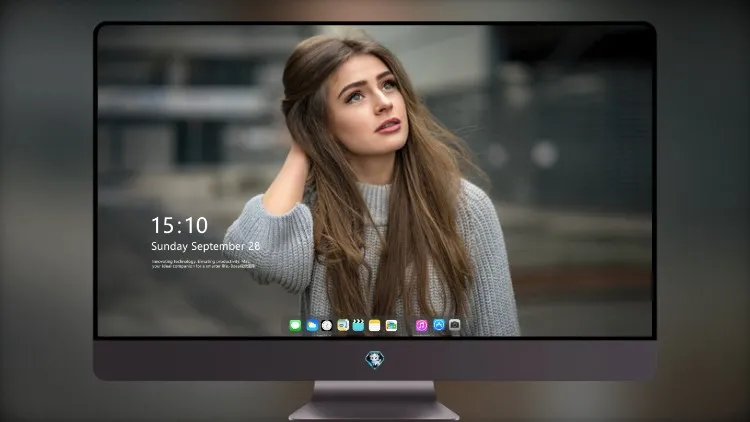Click the logo emblem on the monitor chin
750x422 pixels.
coord(375,360)
